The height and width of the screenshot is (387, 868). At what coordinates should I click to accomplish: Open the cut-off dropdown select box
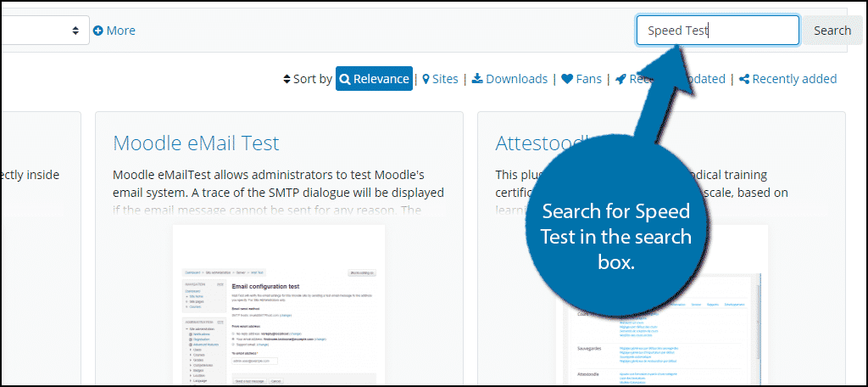(x=46, y=31)
